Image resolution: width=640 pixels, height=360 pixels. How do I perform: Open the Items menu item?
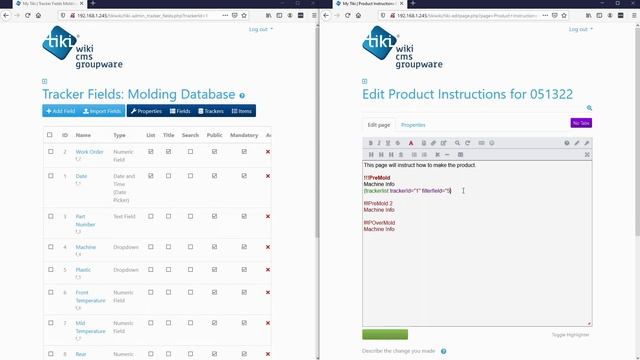point(242,111)
